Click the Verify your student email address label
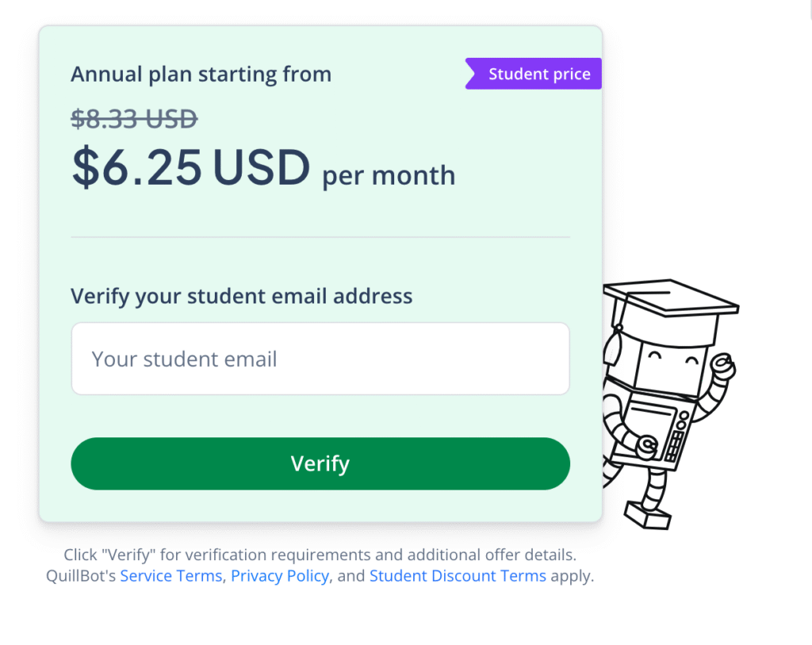 pyautogui.click(x=241, y=296)
